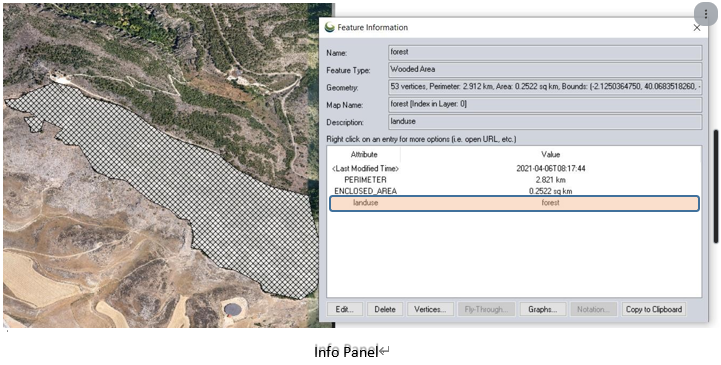The height and width of the screenshot is (365, 721).
Task: Click the forest value in landuse row
Action: click(550, 203)
